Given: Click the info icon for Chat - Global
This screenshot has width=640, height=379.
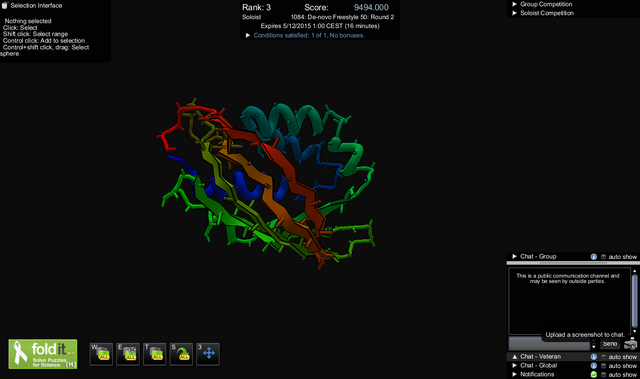Looking at the screenshot, I should coord(593,366).
